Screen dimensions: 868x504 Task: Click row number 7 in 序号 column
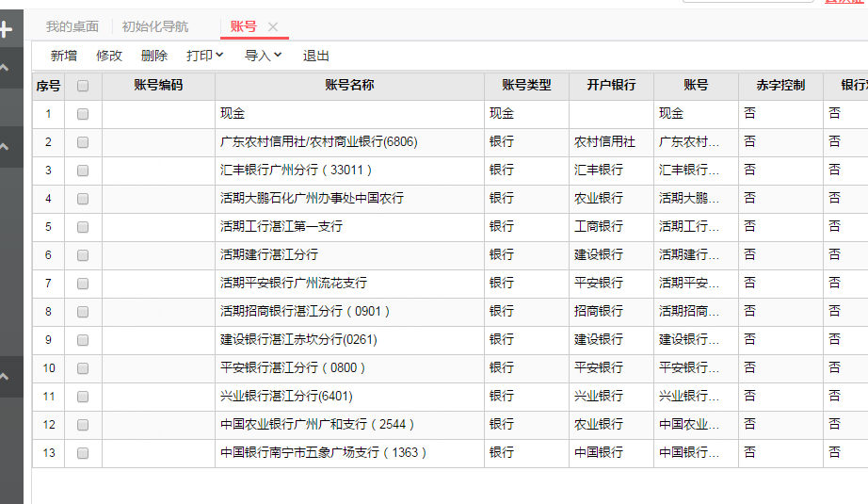[x=49, y=284]
